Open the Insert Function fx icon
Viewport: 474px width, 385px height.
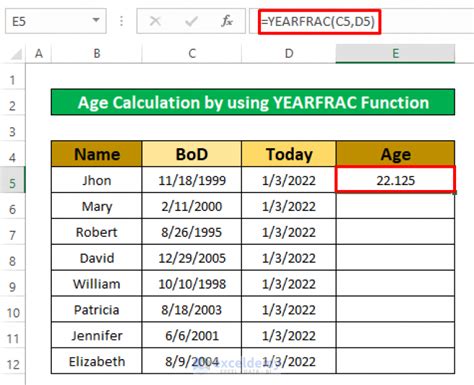[x=227, y=21]
